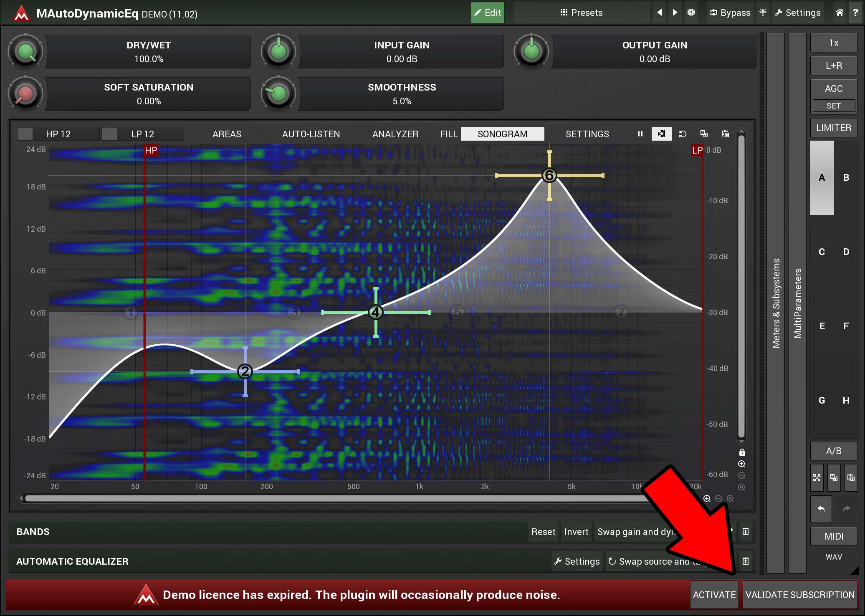Screen dimensions: 865x616
Task: Select EQ band node 6
Action: (549, 175)
